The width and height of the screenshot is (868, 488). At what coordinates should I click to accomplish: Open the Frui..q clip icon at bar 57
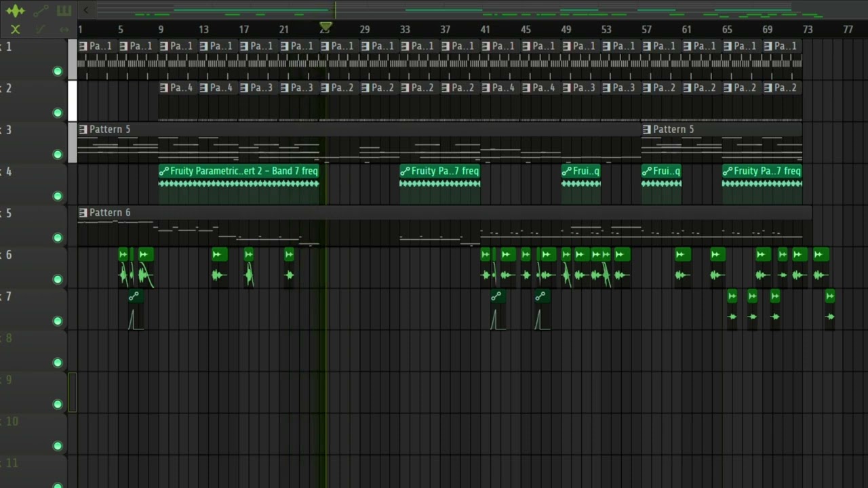[647, 171]
